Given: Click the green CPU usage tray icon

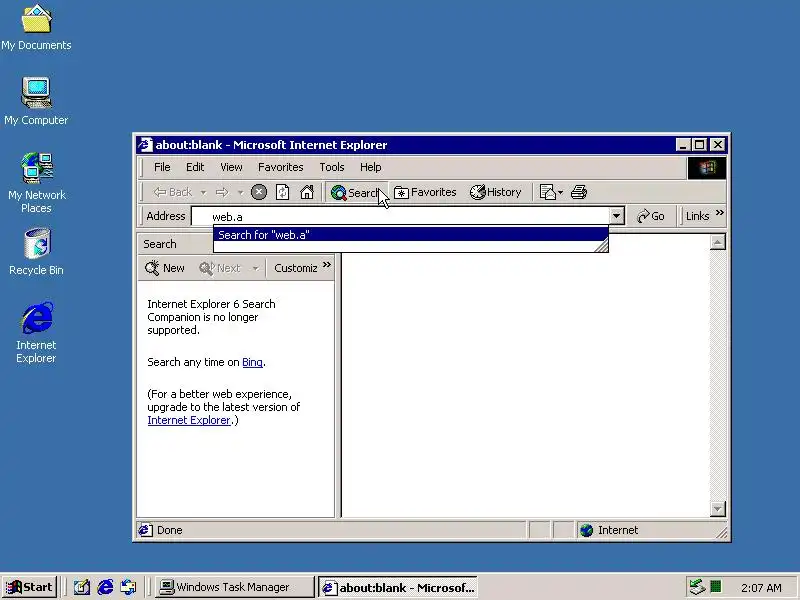Looking at the screenshot, I should point(716,587).
